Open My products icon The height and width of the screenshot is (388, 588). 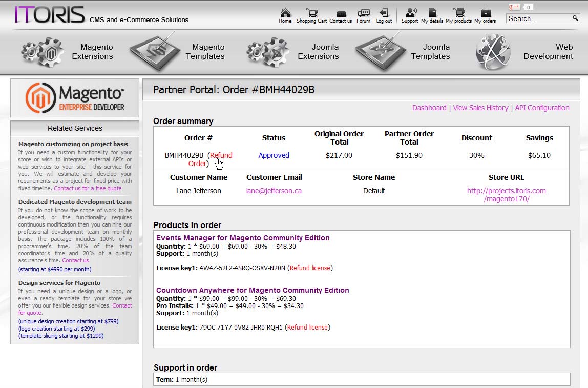[458, 13]
